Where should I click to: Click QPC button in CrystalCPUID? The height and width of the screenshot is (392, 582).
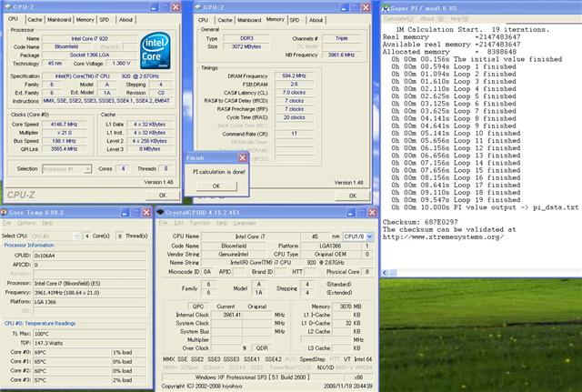point(198,307)
